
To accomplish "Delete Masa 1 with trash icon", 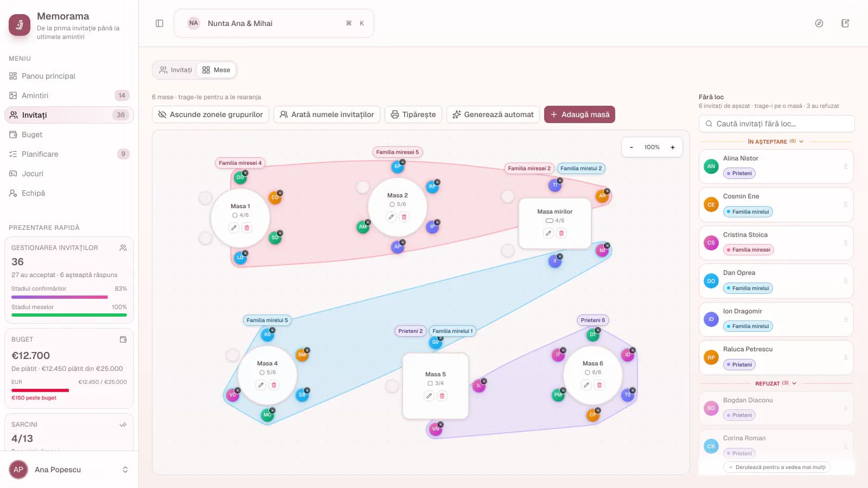I will pyautogui.click(x=247, y=228).
